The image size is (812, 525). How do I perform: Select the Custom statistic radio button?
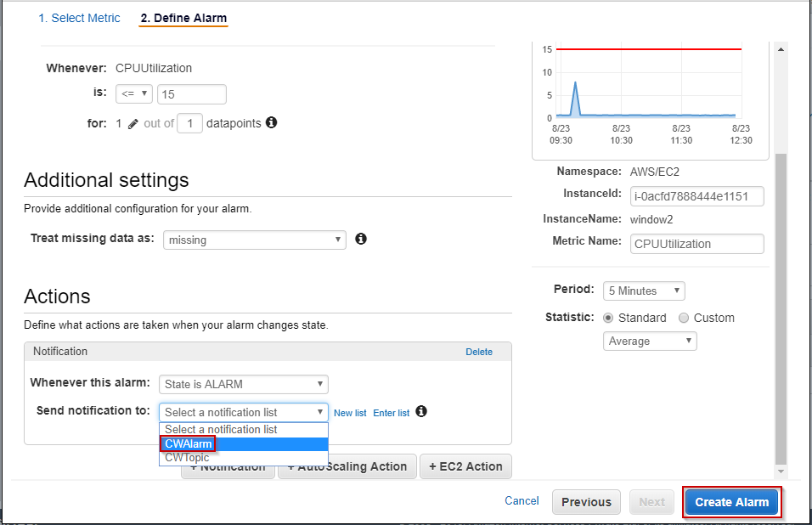(684, 318)
